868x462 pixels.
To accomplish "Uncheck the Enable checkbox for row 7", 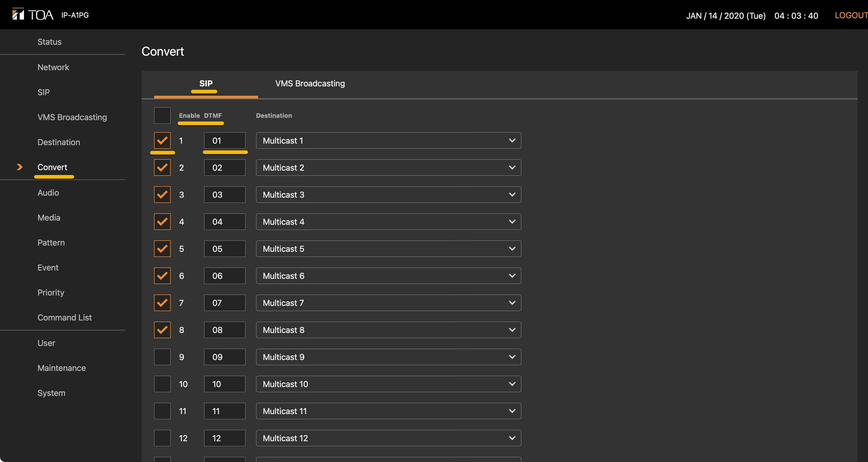I will [x=162, y=303].
